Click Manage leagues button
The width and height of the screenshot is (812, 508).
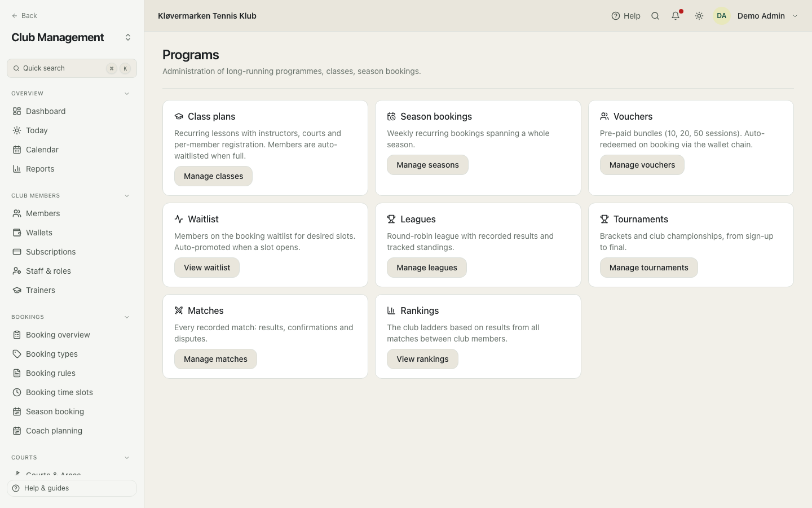point(427,268)
